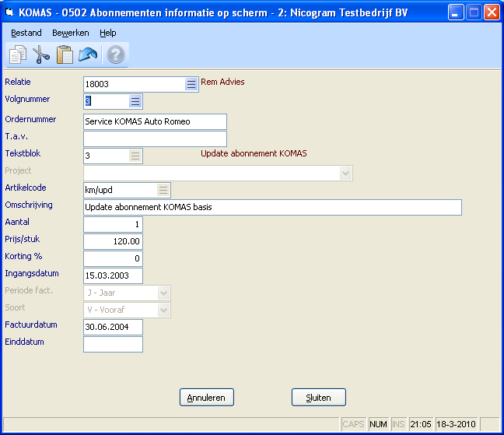Click the Factuurdatum field label
Viewport: 504px width, 435px height.
31,324
